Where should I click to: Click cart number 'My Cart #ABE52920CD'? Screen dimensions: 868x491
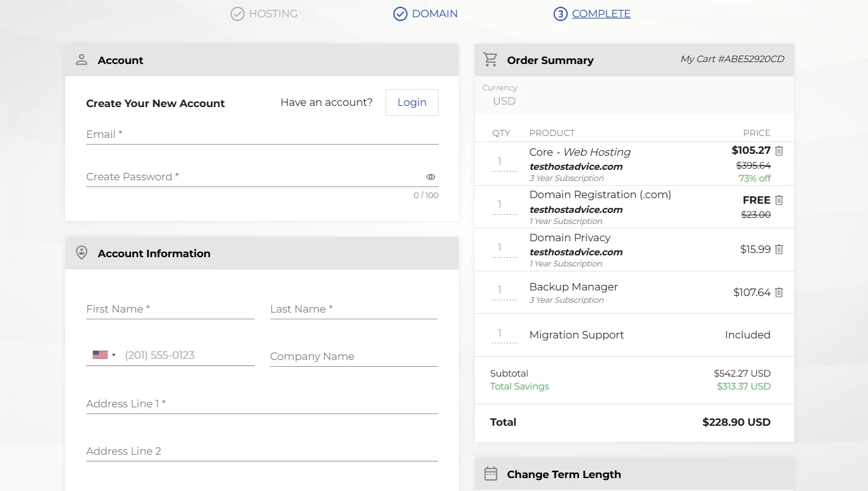coord(732,59)
